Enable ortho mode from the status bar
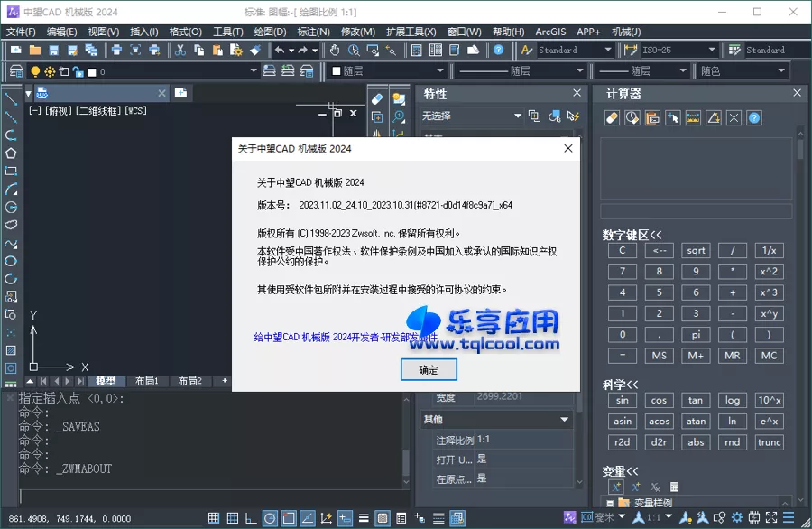Screen dimensions: 812x529 pyautogui.click(x=250, y=519)
